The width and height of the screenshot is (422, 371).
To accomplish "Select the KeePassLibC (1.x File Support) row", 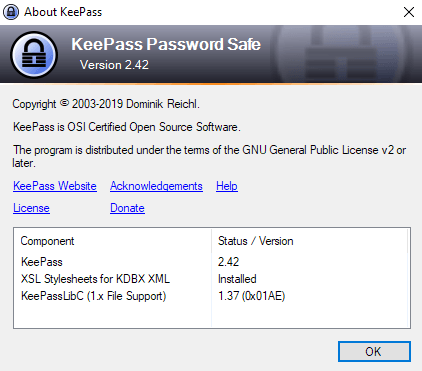I will (x=212, y=296).
